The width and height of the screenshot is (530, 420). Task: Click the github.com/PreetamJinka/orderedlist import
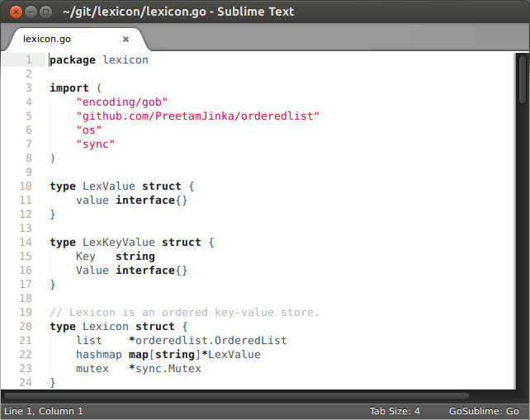(x=197, y=116)
